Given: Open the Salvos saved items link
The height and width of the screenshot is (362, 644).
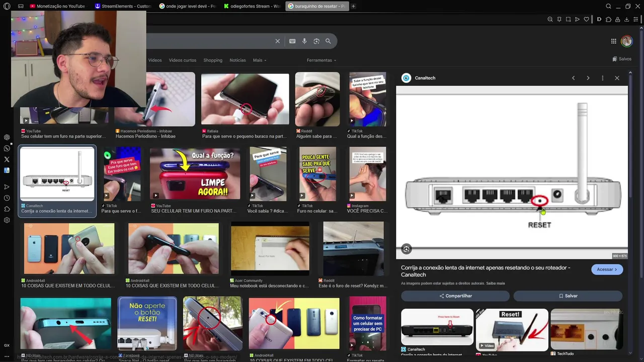Looking at the screenshot, I should click(x=622, y=59).
